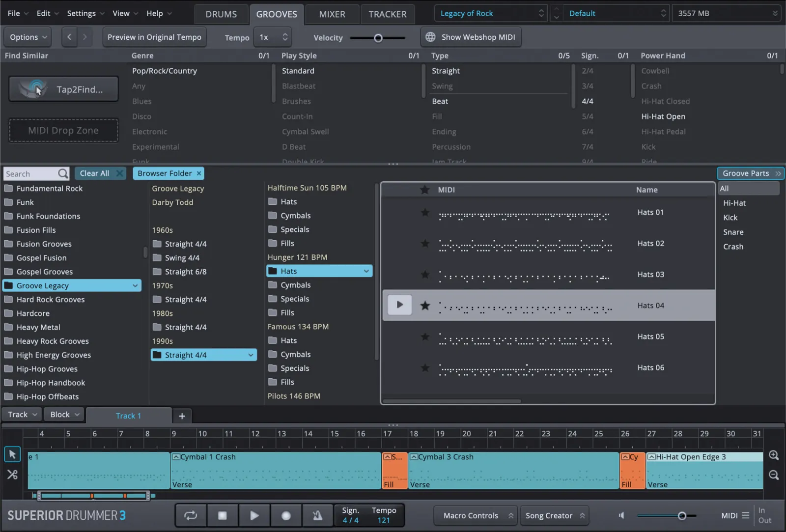786x532 pixels.
Task: Open the Edit menu
Action: tap(47, 13)
